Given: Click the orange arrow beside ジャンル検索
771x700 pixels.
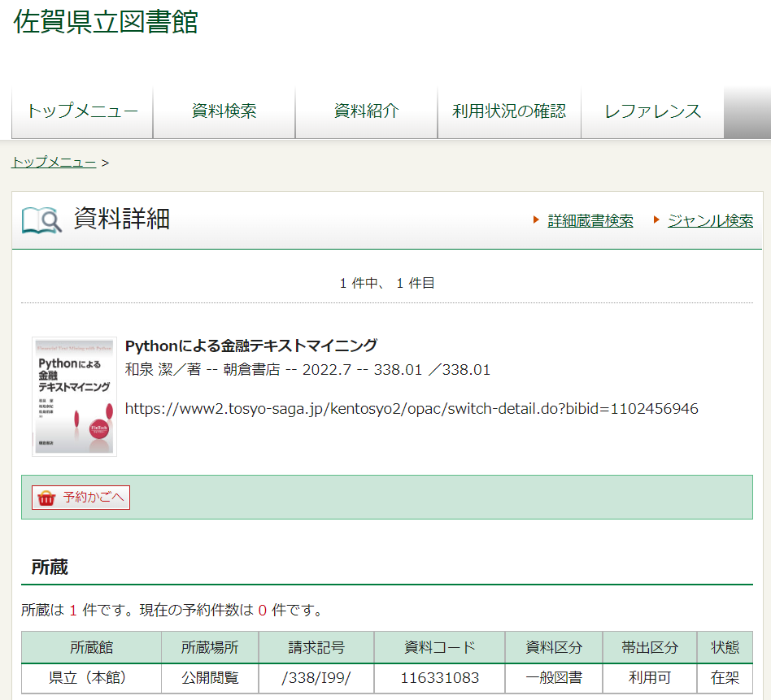Looking at the screenshot, I should click(656, 220).
